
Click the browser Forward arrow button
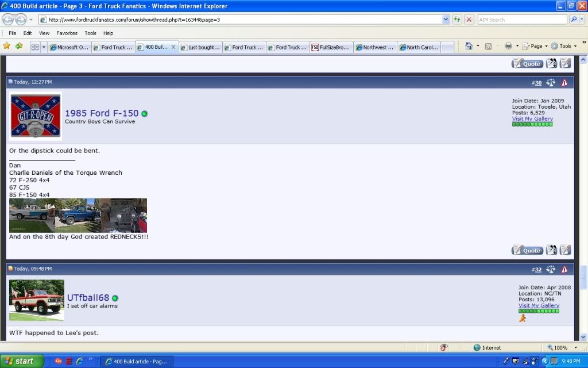click(x=21, y=19)
